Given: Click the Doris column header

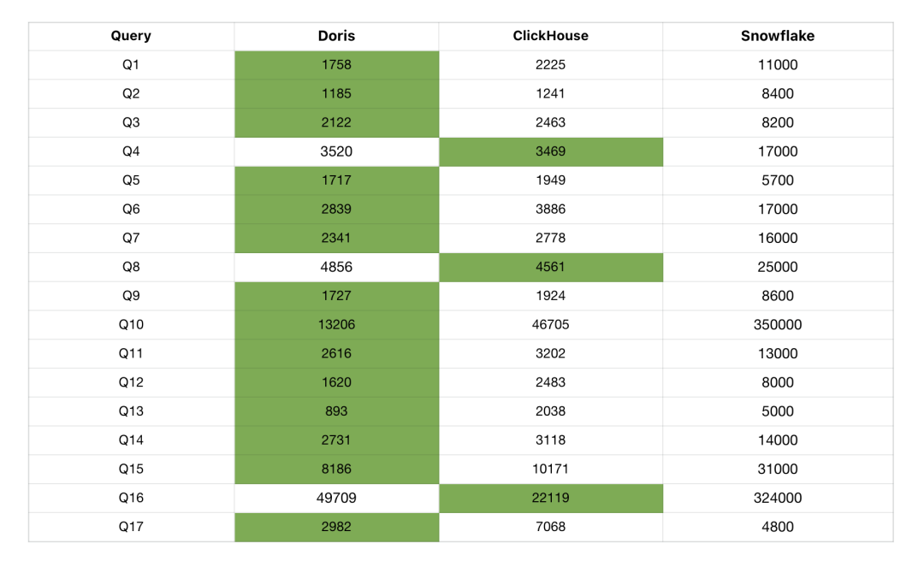Looking at the screenshot, I should [336, 36].
